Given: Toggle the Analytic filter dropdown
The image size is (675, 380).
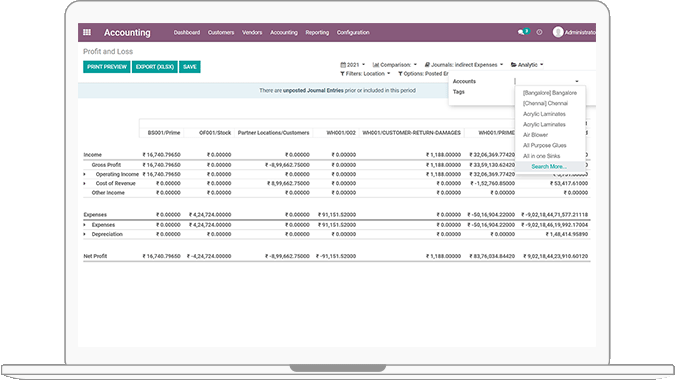Looking at the screenshot, I should [527, 65].
